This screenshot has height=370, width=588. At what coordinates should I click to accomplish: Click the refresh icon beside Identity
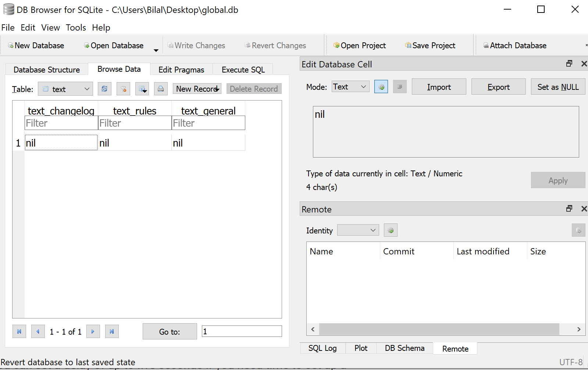[x=391, y=230]
